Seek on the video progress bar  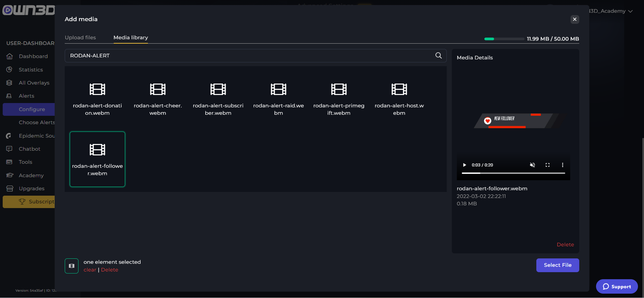tap(513, 173)
